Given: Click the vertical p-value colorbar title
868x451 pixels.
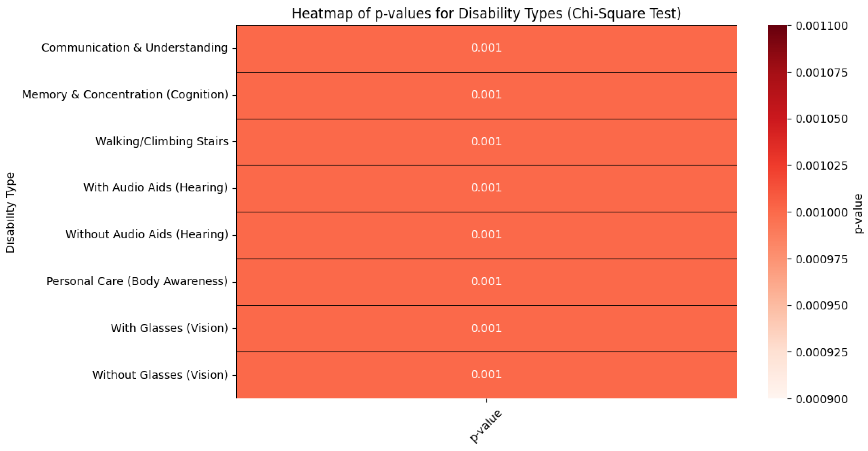Looking at the screenshot, I should [859, 213].
